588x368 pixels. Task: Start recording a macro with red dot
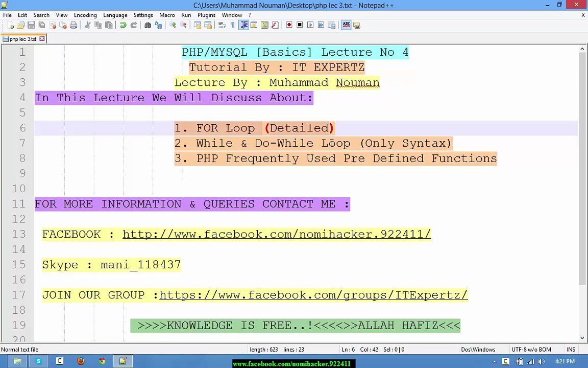(x=289, y=25)
